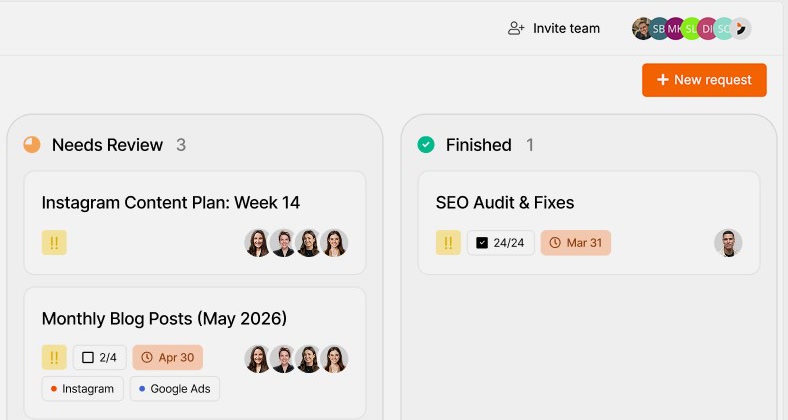Click priority flag on Instagram Content Plan card

54,243
